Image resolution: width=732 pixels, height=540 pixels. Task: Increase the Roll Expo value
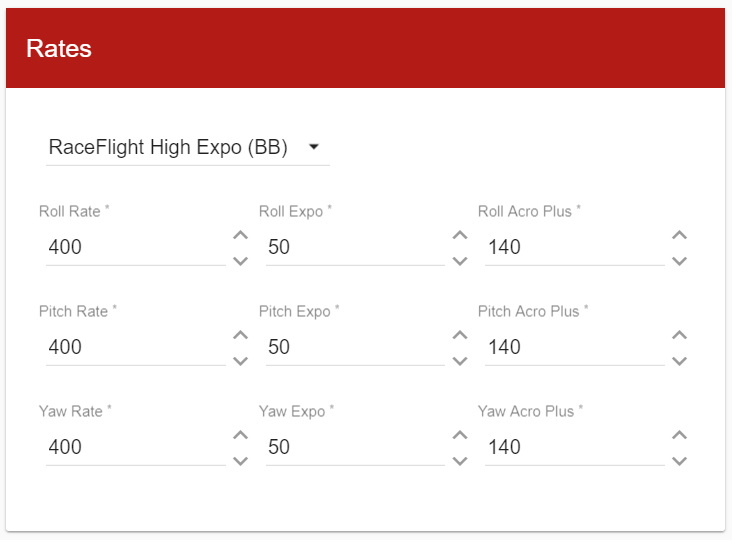coord(460,235)
